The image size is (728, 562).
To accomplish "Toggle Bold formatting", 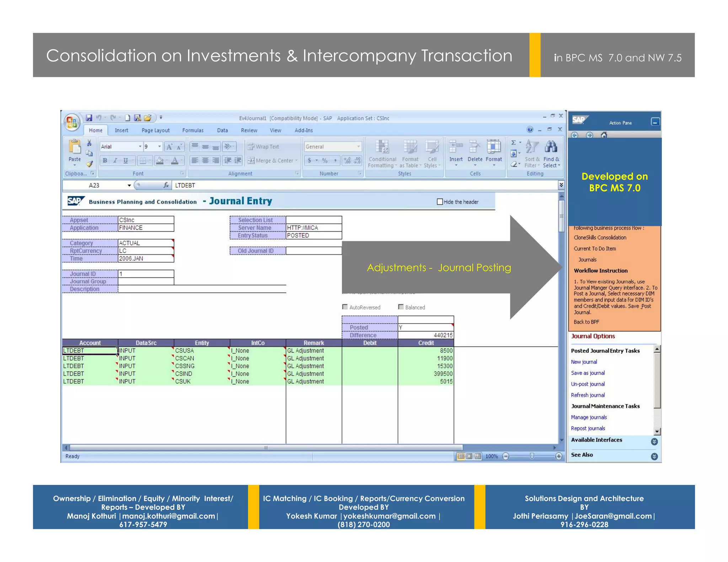I will tap(105, 161).
